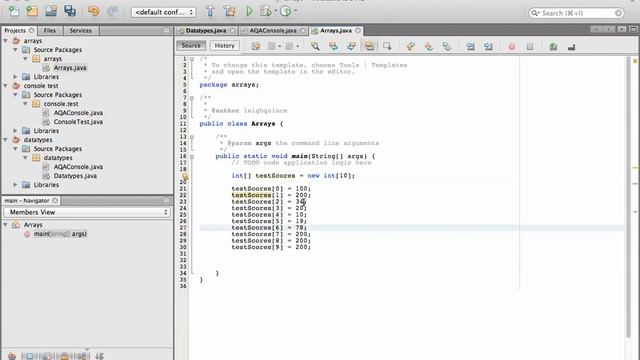
Task: Start macro recording with the red circle icon
Action: coord(512,47)
